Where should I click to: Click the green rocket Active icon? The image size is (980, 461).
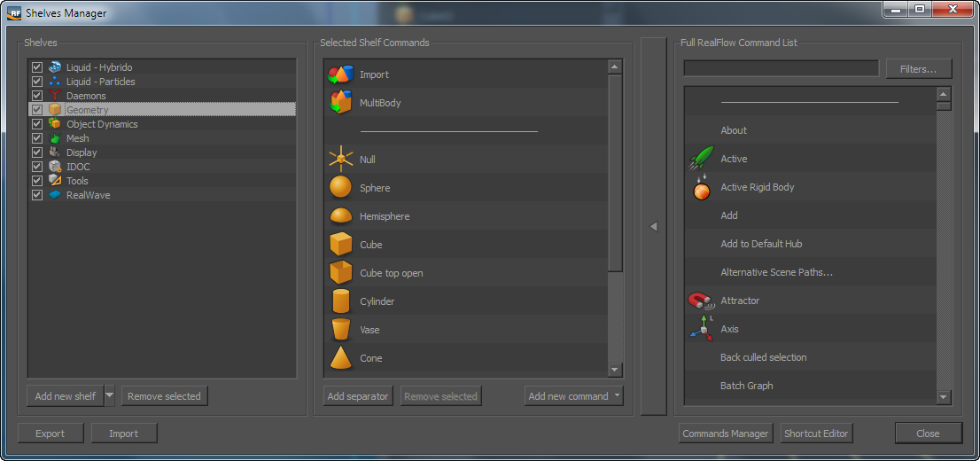(701, 159)
